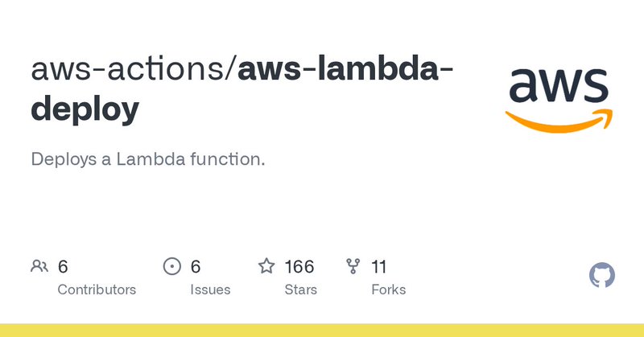This screenshot has width=644, height=337.
Task: Click the Contributors label
Action: click(x=97, y=290)
